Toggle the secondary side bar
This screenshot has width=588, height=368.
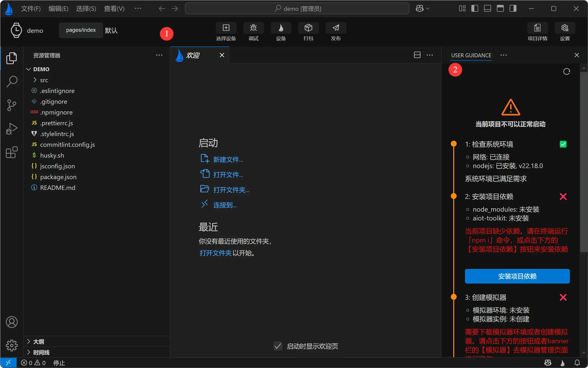[513, 9]
